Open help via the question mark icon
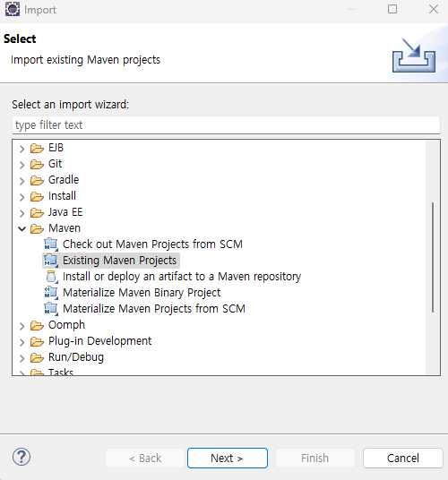Screen dimensions: 448x480 tap(22, 457)
